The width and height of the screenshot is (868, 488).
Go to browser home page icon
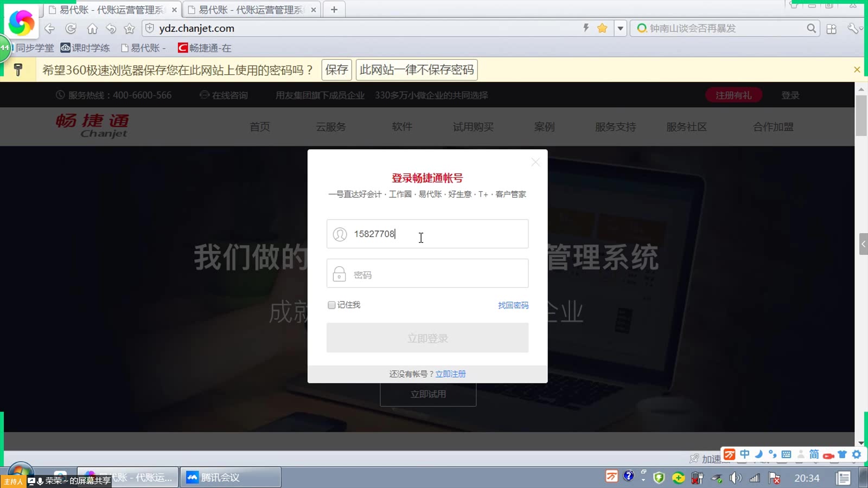click(92, 28)
